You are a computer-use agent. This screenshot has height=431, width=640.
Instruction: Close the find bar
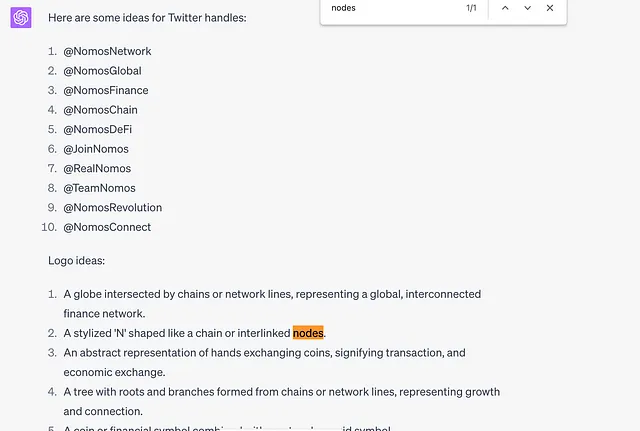(x=550, y=8)
